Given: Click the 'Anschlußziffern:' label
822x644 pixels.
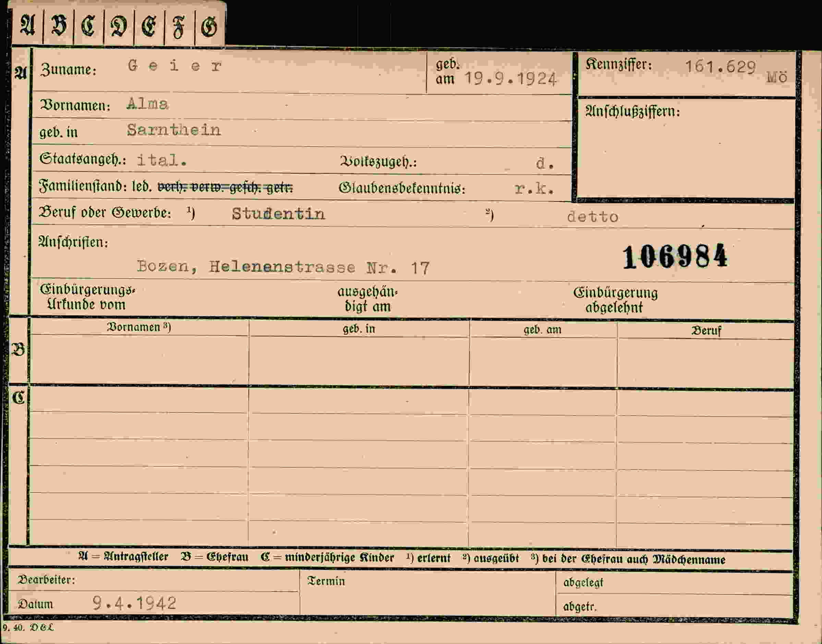Looking at the screenshot, I should [x=632, y=111].
